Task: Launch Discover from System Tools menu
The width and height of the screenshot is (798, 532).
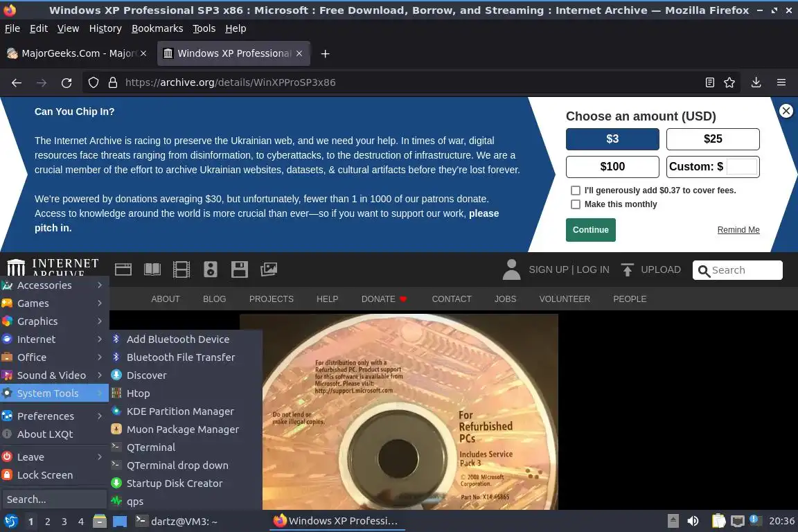Action: tap(185, 375)
